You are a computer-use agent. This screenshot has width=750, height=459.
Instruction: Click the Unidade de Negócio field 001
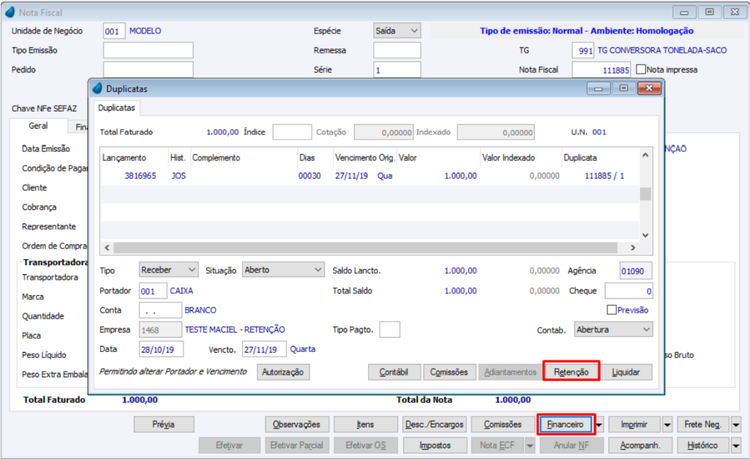click(114, 31)
